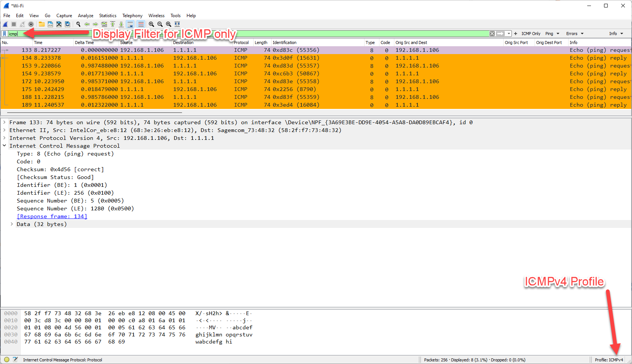Screen dimensions: 632x364
Task: Start a new live capture with the shark fin icon
Action: (5, 24)
